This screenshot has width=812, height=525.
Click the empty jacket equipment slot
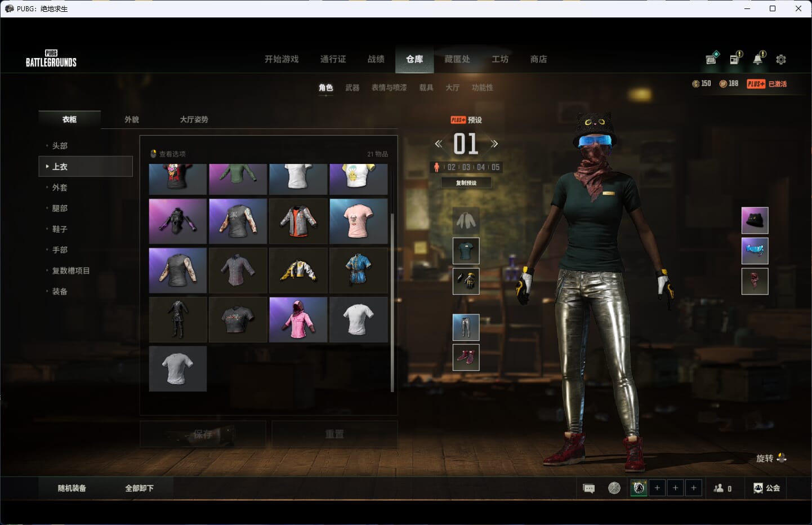pos(466,220)
